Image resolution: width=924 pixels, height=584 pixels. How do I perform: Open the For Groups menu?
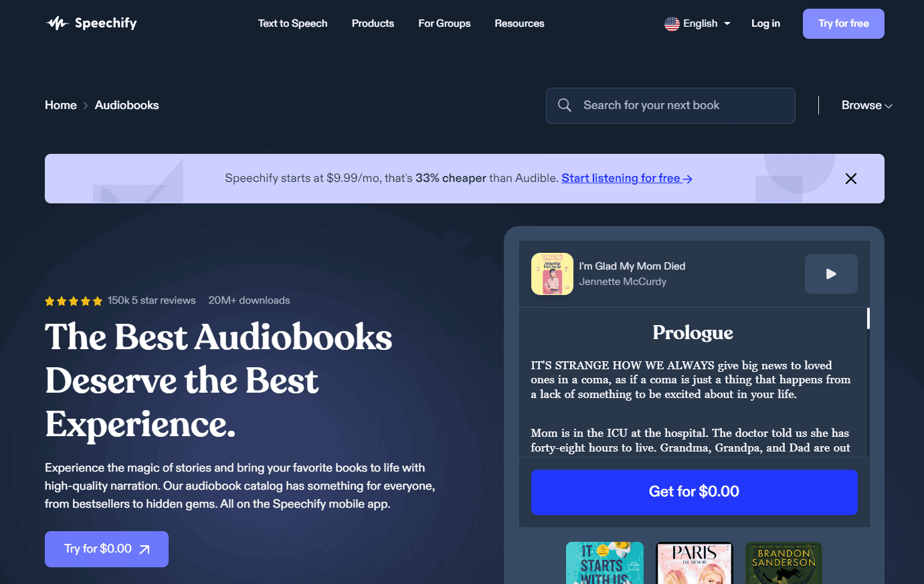pos(444,23)
